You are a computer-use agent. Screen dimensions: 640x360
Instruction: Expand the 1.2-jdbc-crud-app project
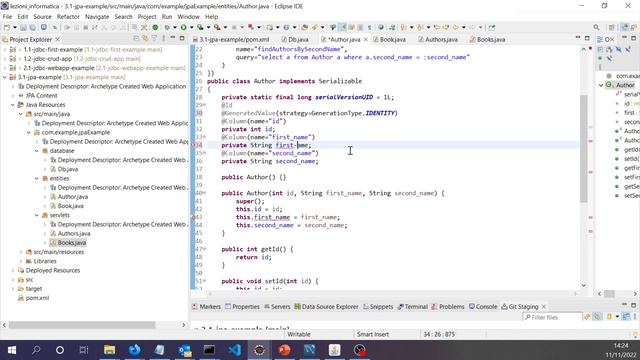5,59
